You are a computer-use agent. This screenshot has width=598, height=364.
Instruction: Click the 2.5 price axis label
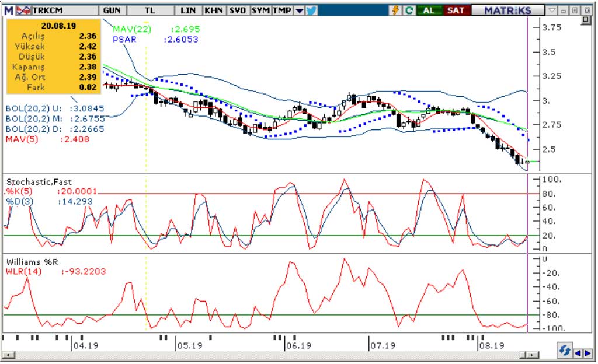pyautogui.click(x=549, y=149)
